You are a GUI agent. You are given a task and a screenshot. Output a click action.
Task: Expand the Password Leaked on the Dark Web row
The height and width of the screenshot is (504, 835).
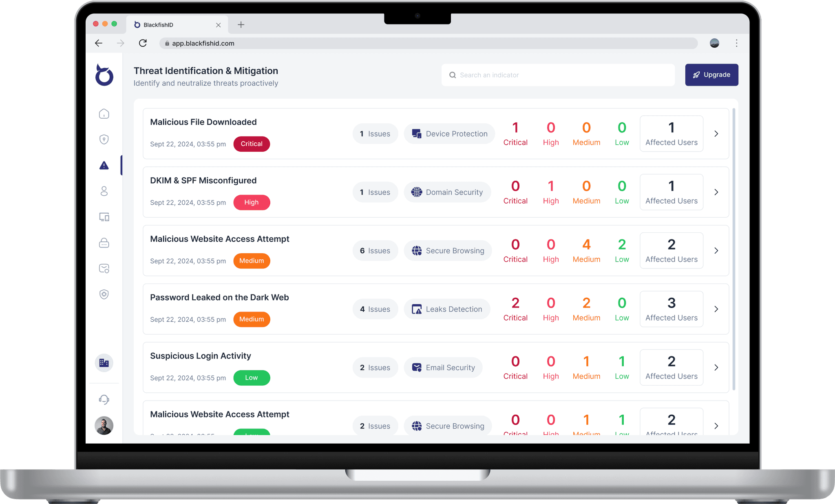[x=716, y=309]
